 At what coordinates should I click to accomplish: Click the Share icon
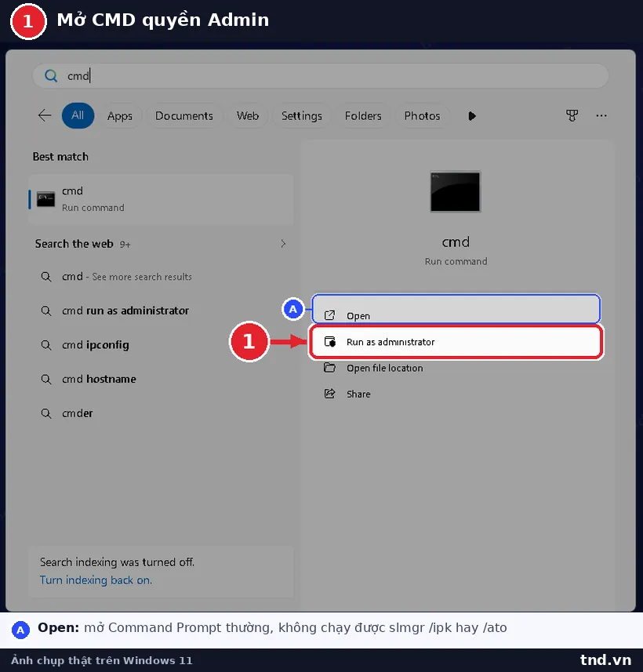[x=329, y=394]
